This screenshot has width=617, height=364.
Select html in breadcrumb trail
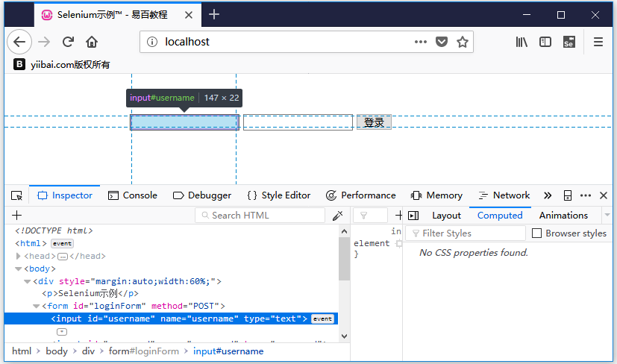click(x=22, y=351)
